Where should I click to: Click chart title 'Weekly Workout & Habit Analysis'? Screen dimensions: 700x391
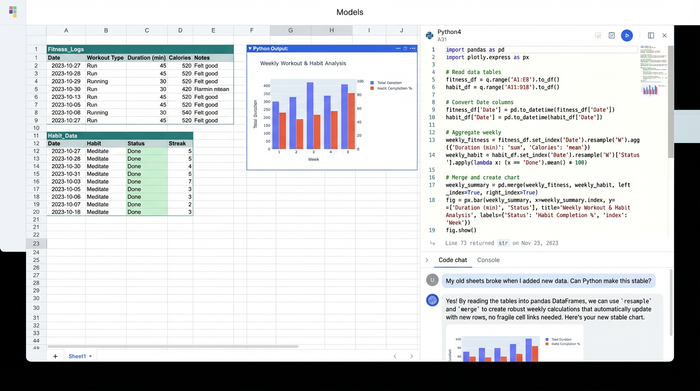pos(303,63)
